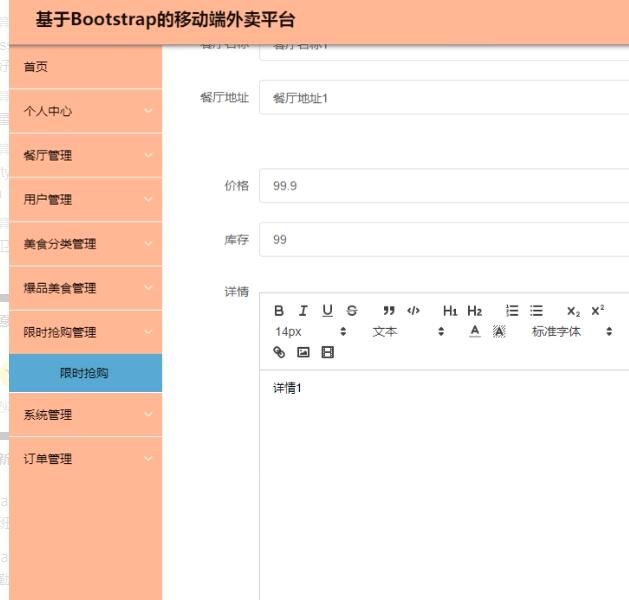Click the platform title 基于Bootstrap的移动端外卖平台
The width and height of the screenshot is (629, 600).
(165, 20)
